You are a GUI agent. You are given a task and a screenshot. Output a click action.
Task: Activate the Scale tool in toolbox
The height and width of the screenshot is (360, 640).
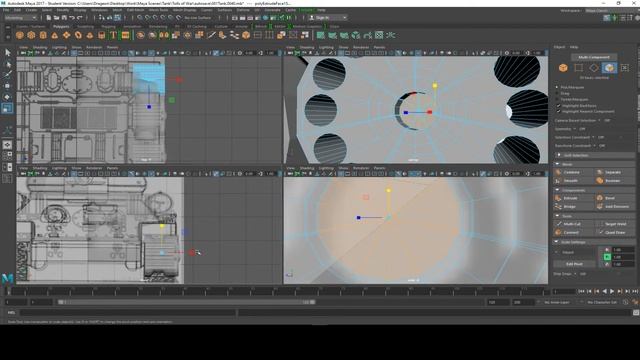[x=8, y=108]
